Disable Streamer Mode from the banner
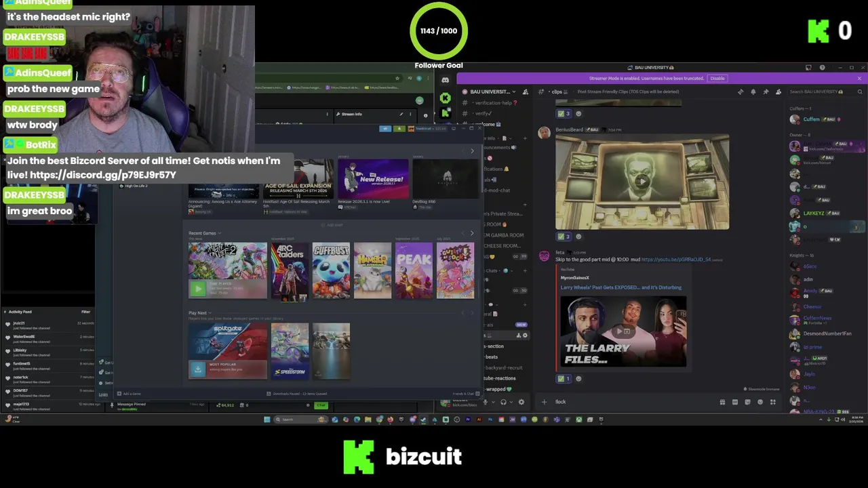 pyautogui.click(x=717, y=78)
